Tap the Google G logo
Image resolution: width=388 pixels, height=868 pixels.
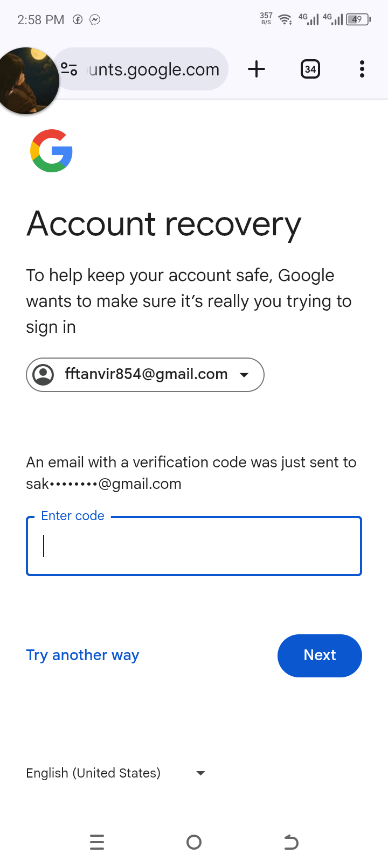click(52, 151)
